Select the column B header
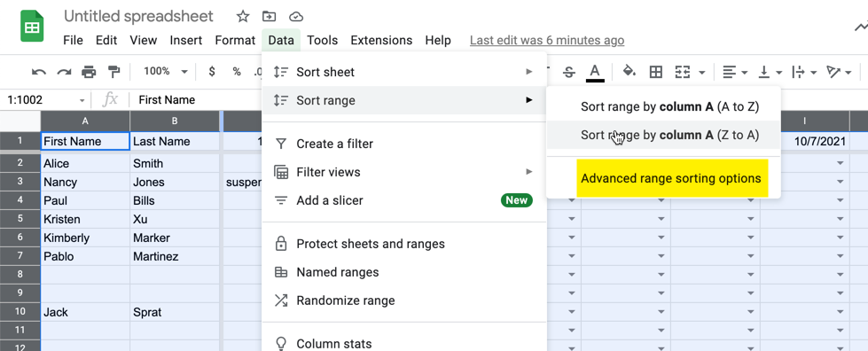 click(175, 121)
